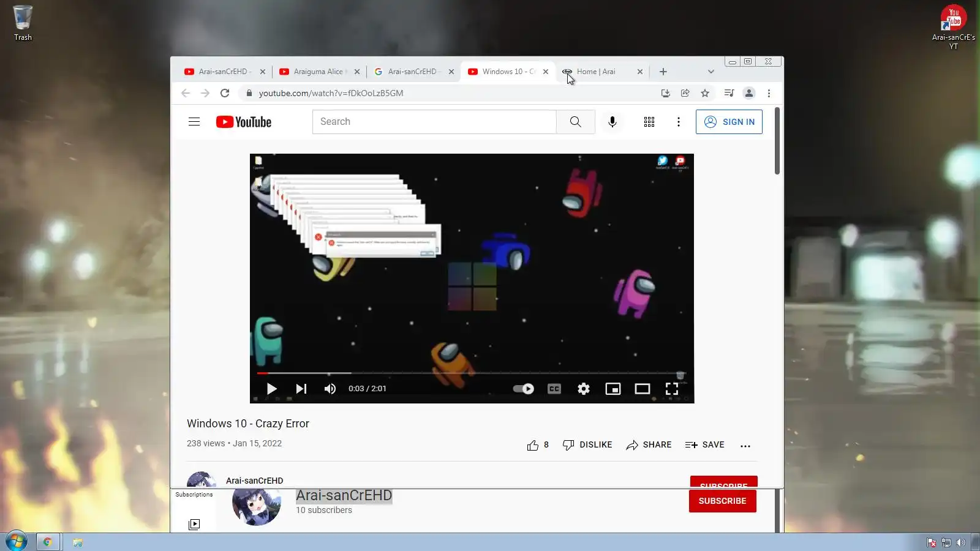Enter full screen video mode

[x=672, y=389]
